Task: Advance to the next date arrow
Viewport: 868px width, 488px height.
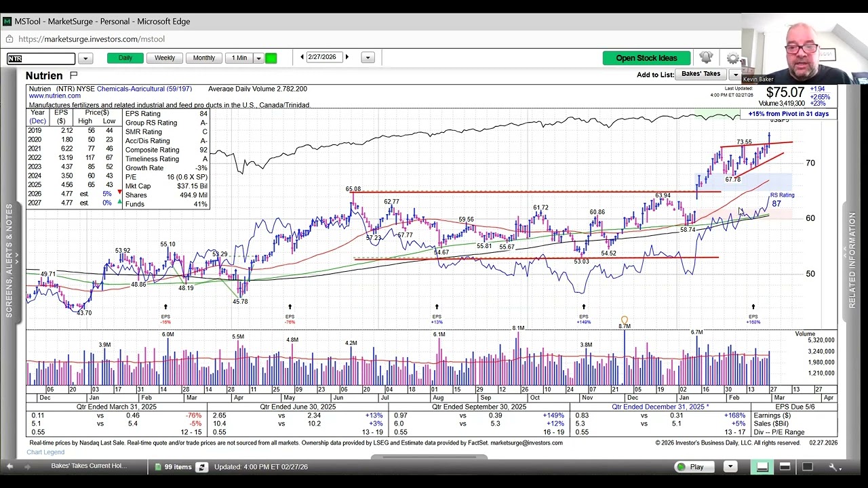Action: 347,58
